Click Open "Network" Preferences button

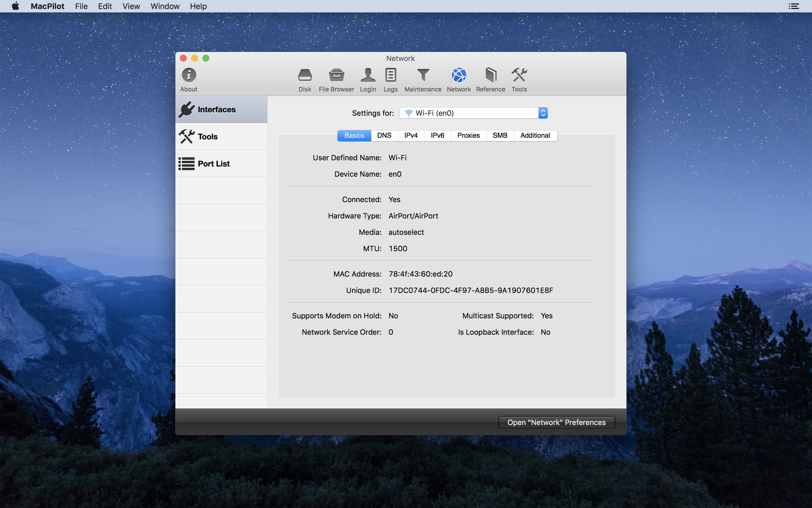[556, 422]
